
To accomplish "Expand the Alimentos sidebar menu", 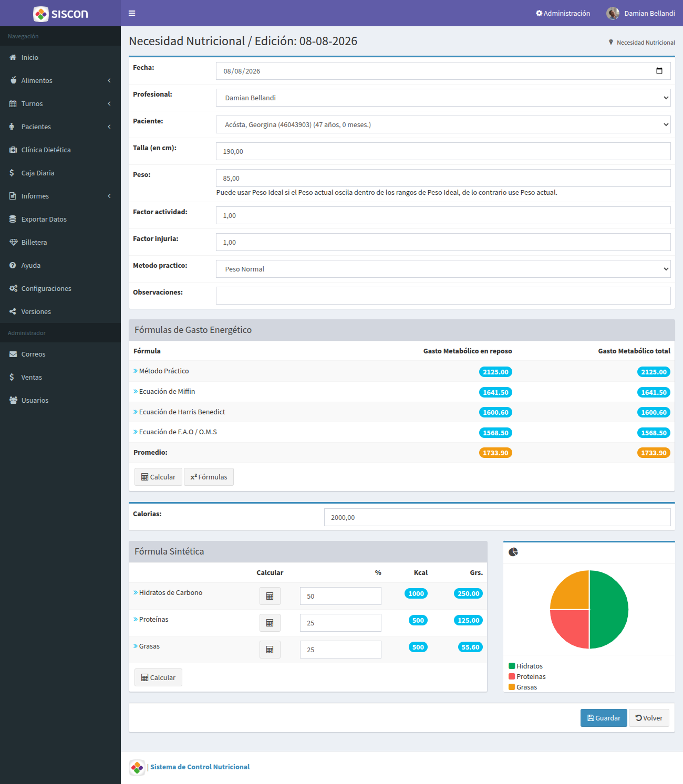I will pyautogui.click(x=60, y=80).
